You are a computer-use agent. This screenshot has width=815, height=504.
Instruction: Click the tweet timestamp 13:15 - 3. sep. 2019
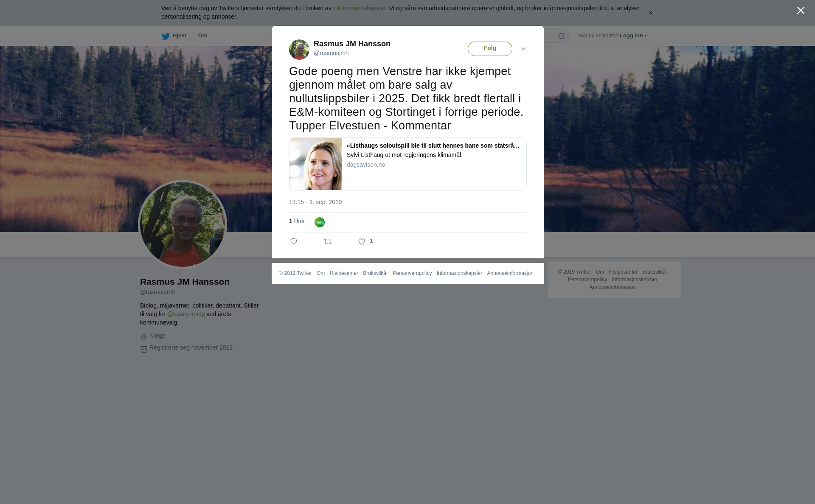point(315,202)
